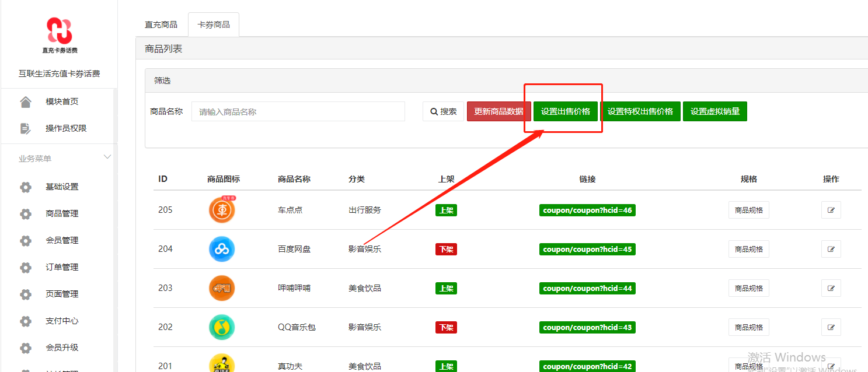Click the 搜索 search button
868x372 pixels.
click(x=444, y=111)
